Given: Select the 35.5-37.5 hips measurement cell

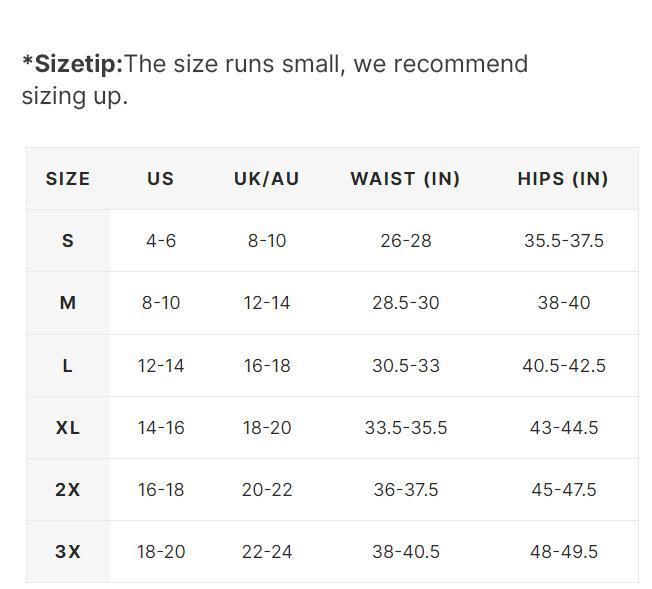Looking at the screenshot, I should click(563, 241).
